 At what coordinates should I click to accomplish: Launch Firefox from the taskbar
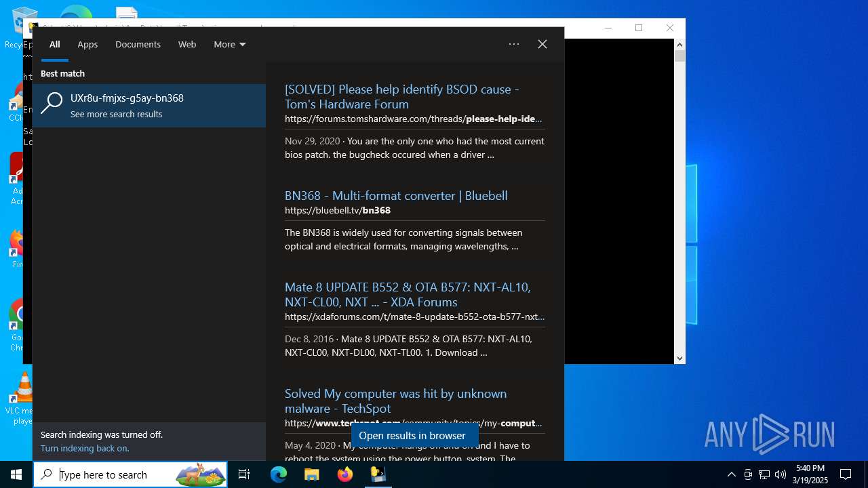[x=345, y=474]
